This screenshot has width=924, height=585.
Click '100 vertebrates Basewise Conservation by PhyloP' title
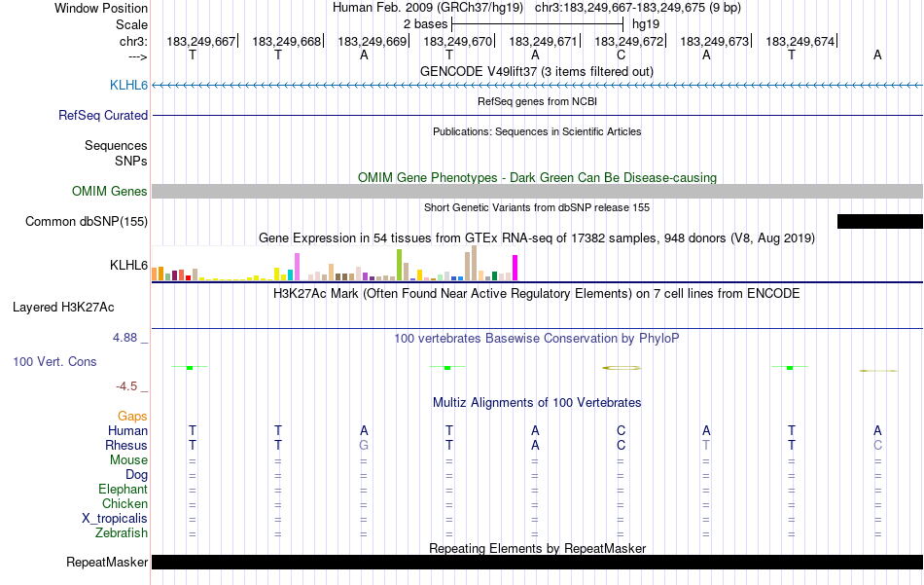[537, 339]
